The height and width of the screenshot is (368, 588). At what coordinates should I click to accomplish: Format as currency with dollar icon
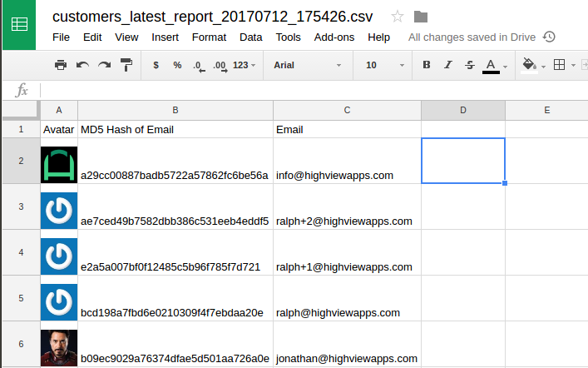156,65
